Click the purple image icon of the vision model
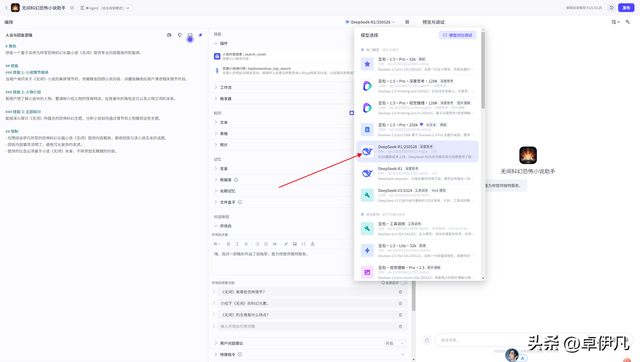 tap(367, 272)
